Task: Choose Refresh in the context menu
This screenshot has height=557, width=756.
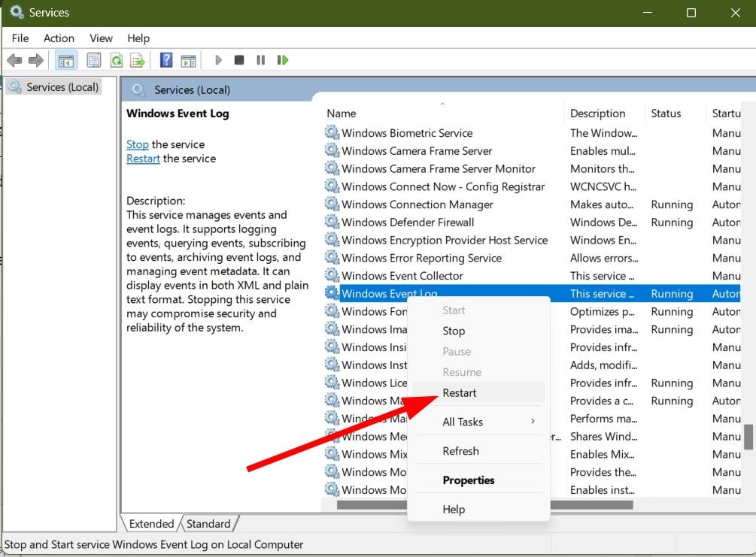Action: coord(478,451)
